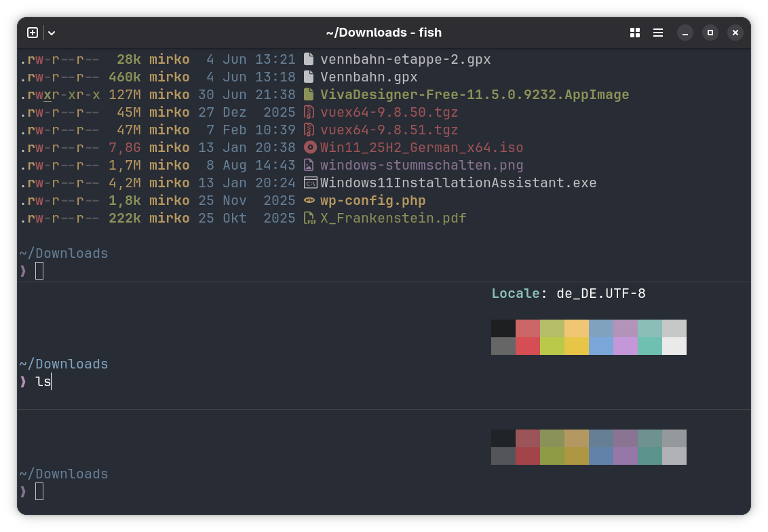Pick bright blue swatch in middle pane
The height and width of the screenshot is (532, 768).
(x=601, y=346)
